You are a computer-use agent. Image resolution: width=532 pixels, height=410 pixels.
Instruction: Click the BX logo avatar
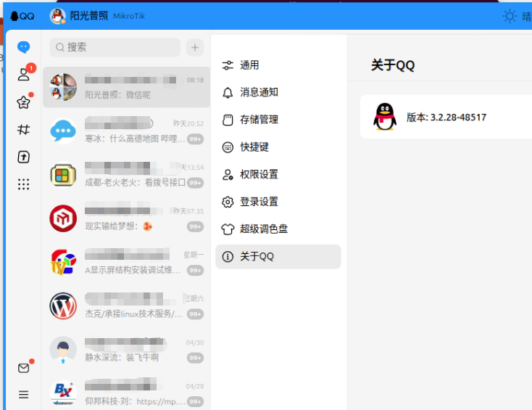click(63, 393)
